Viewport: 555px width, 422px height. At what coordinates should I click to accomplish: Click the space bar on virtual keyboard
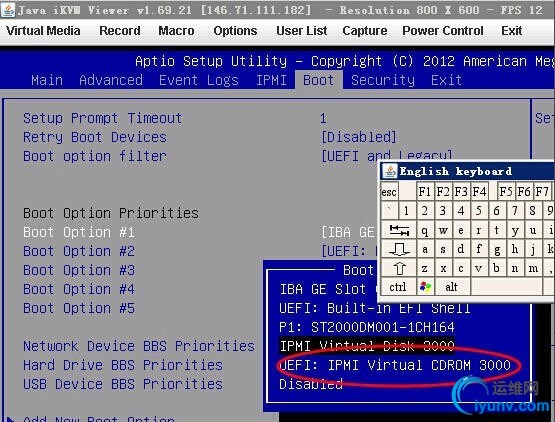point(506,287)
